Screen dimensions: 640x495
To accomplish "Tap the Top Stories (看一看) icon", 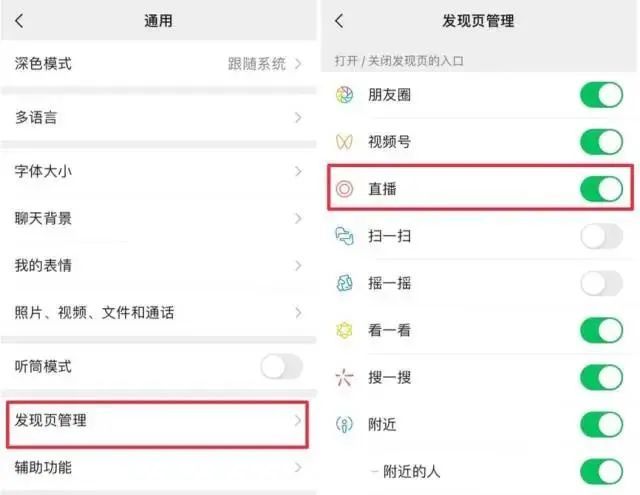I will point(344,330).
